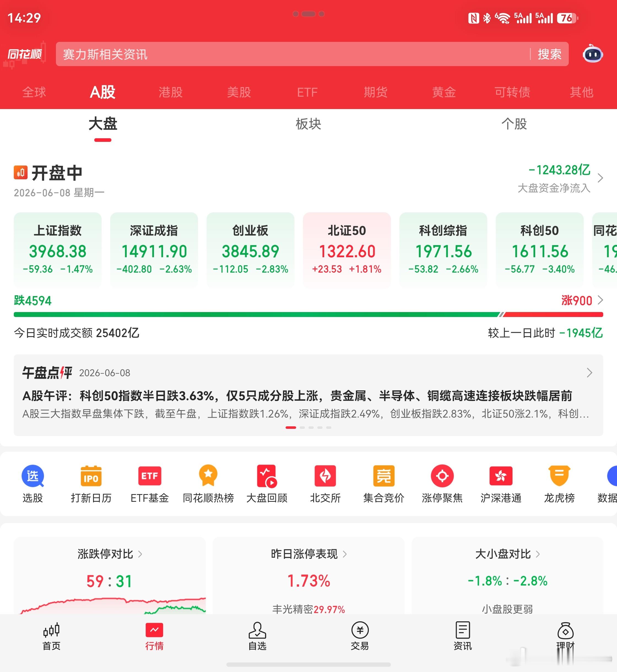Open 午盘点评 article via its chevron

(x=590, y=373)
